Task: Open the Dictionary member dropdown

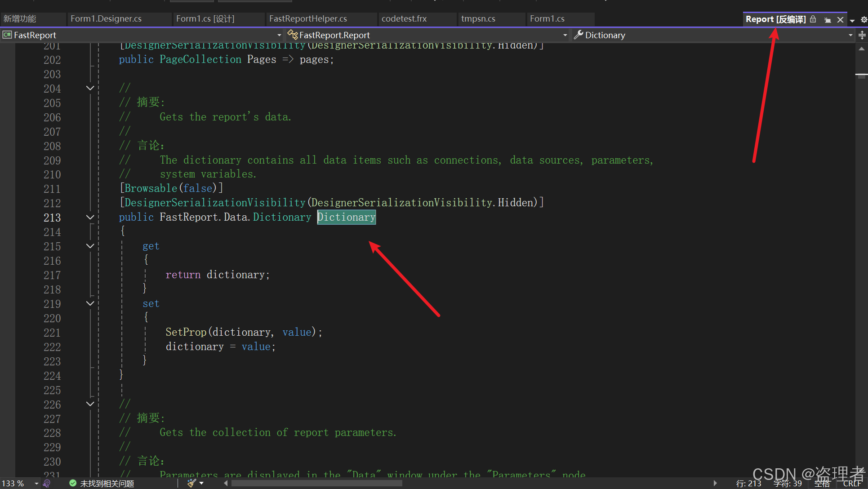Action: 850,35
